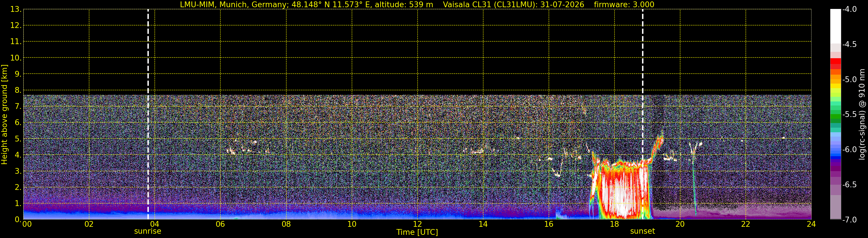This screenshot has height=238, width=868.
Task: Click the Time [UTC] axis label
Action: (x=417, y=232)
